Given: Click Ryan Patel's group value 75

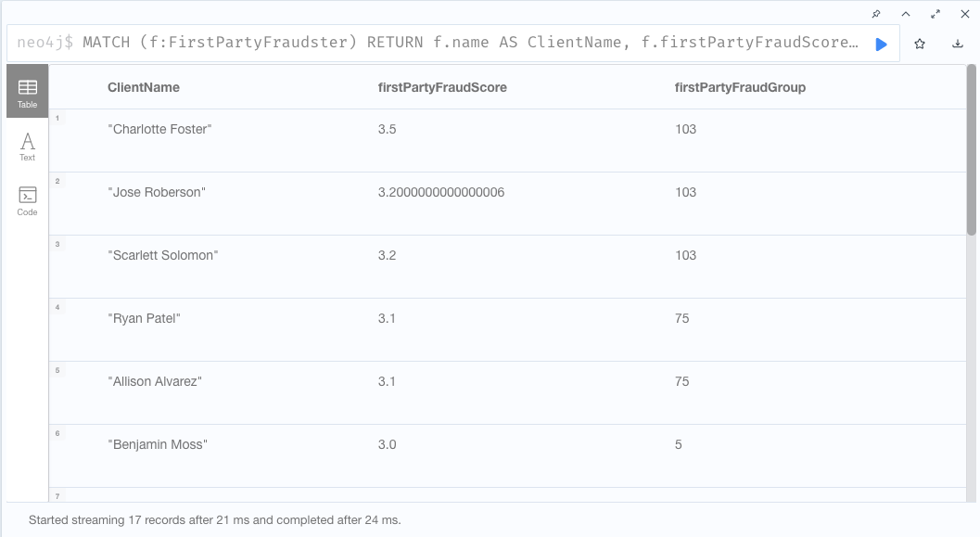Looking at the screenshot, I should coord(681,319).
